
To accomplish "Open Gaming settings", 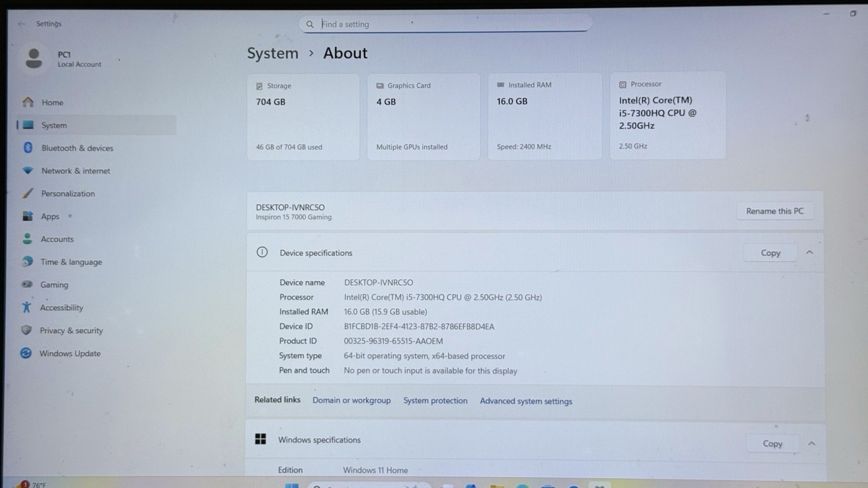I will click(96, 284).
